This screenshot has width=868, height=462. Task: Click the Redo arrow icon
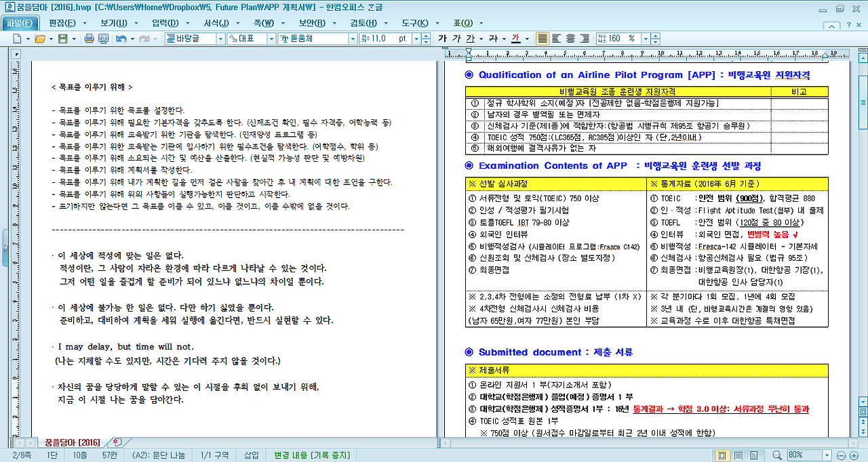click(144, 39)
